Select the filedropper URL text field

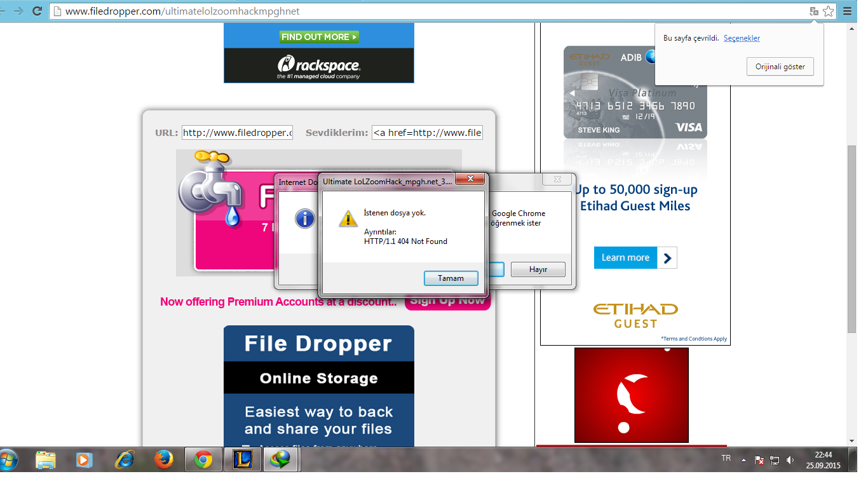click(238, 133)
